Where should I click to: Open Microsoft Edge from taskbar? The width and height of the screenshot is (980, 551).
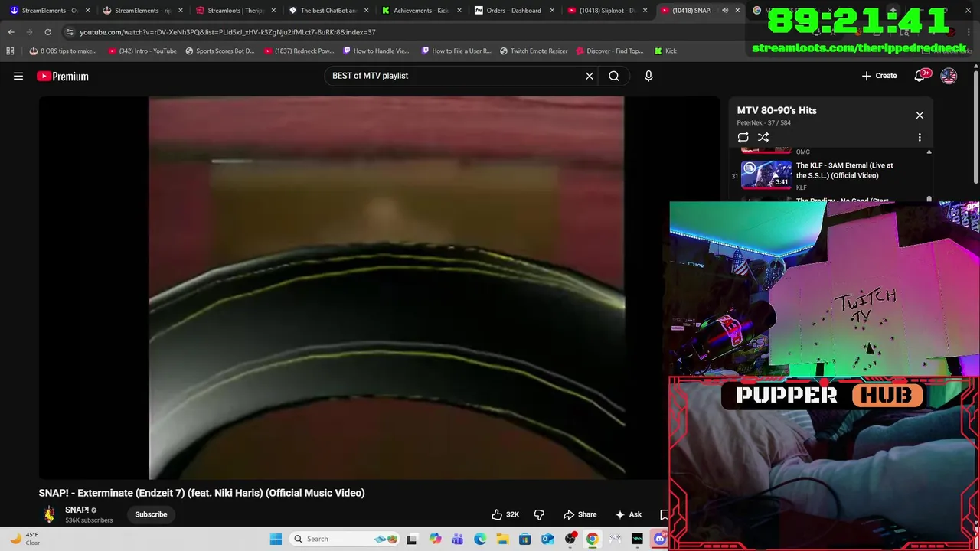480,539
